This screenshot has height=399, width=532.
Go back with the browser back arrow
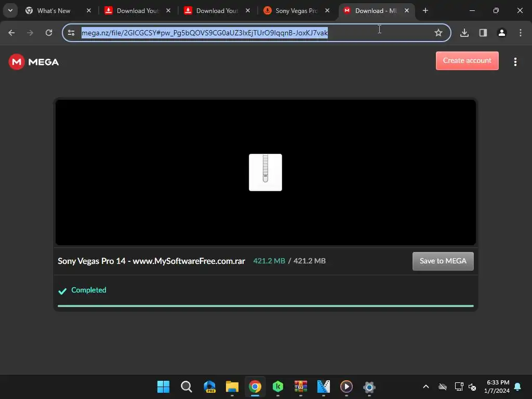coord(11,33)
